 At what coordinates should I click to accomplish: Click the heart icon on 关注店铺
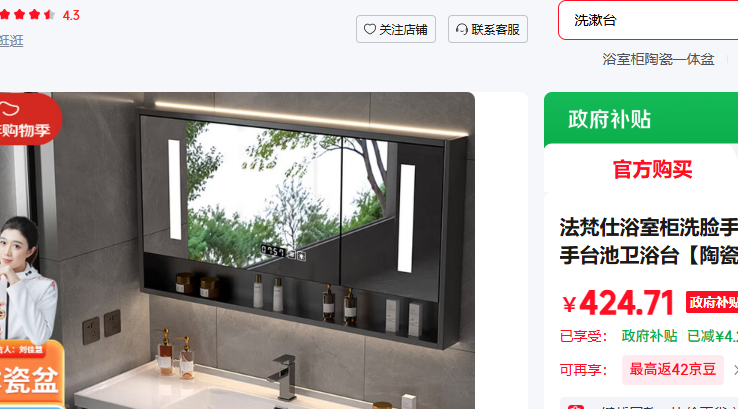370,29
